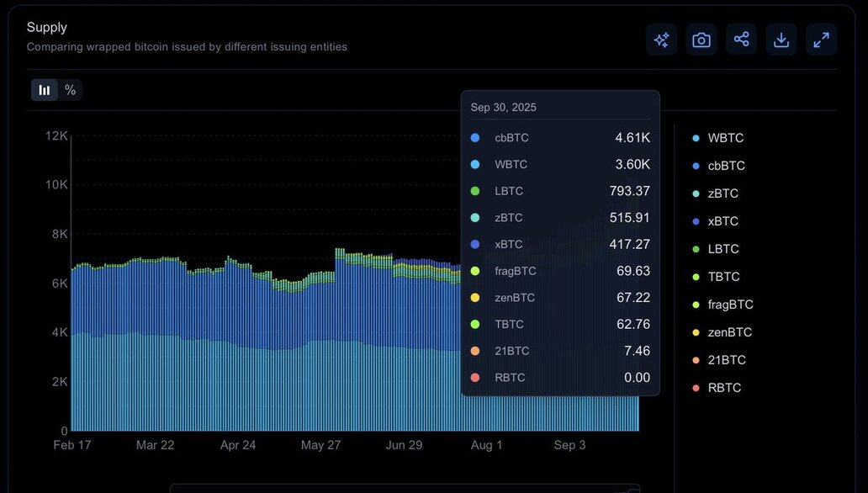The width and height of the screenshot is (868, 493).
Task: Open the share chart icon
Action: (741, 40)
